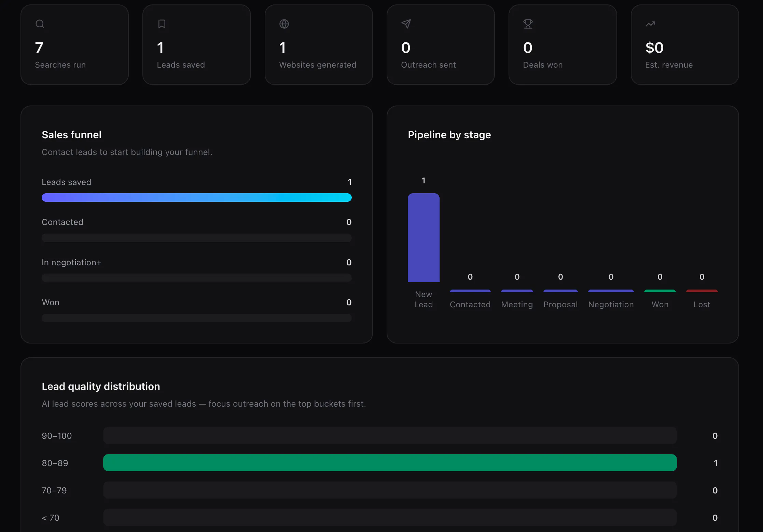Click the trend arrow icon on Est. revenue card
The height and width of the screenshot is (532, 763).
(x=650, y=24)
